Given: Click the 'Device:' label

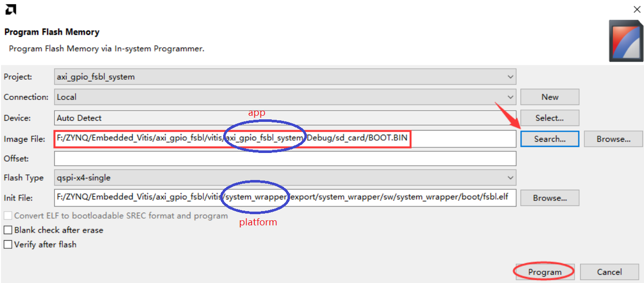Looking at the screenshot, I should (x=17, y=118).
